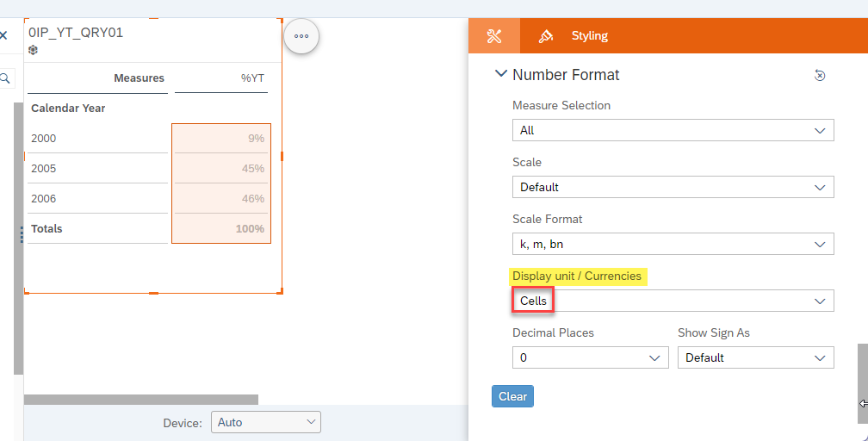Open the Scale dropdown set to Default
The height and width of the screenshot is (441, 868).
[673, 187]
